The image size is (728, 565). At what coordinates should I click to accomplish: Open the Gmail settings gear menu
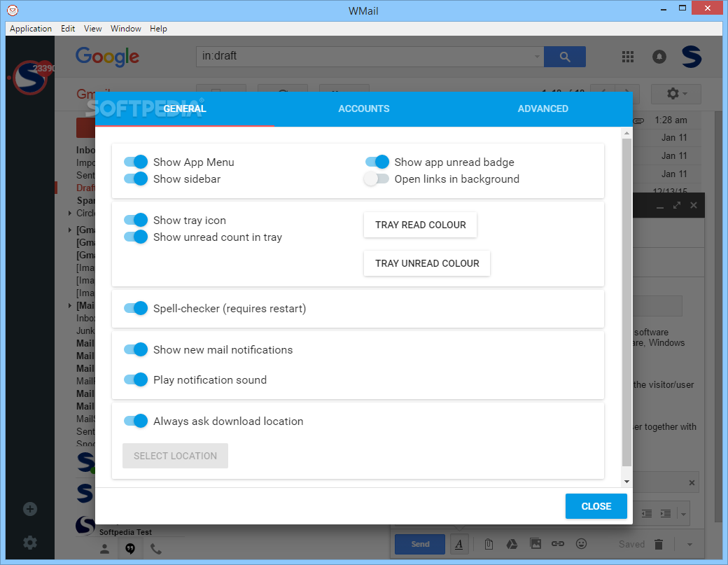pos(676,94)
